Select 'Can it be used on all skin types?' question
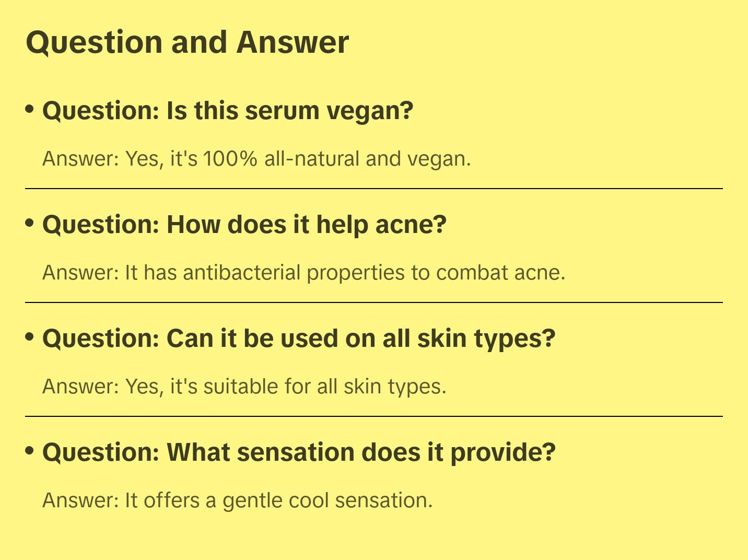Viewport: 748px width, 560px height. 299,339
